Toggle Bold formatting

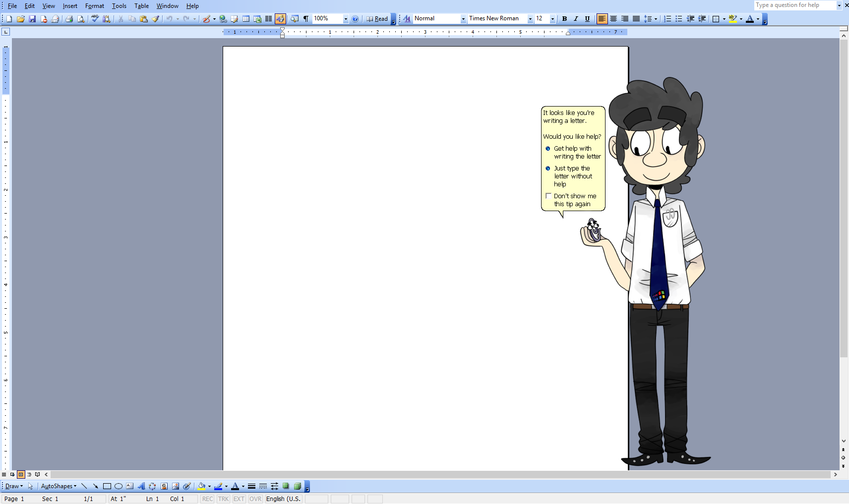tap(564, 19)
